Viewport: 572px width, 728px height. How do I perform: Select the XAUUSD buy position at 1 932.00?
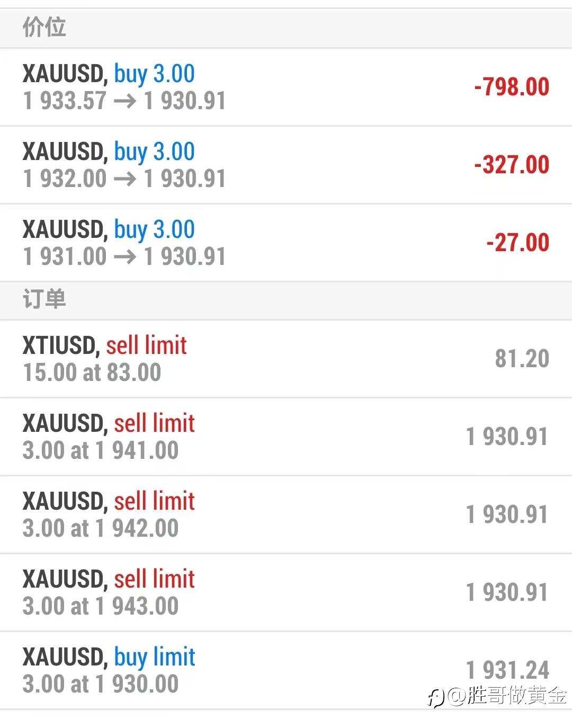point(286,165)
